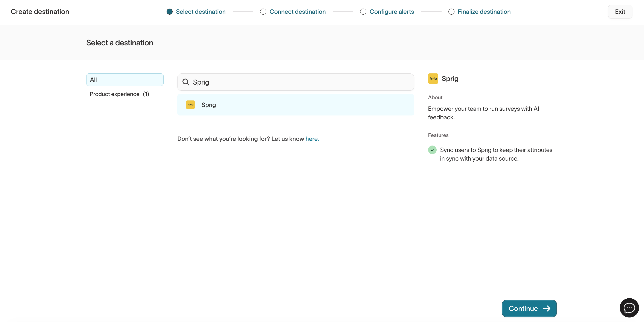Click the arrow on Continue button
Screen dimensions: 644x322
pos(547,308)
